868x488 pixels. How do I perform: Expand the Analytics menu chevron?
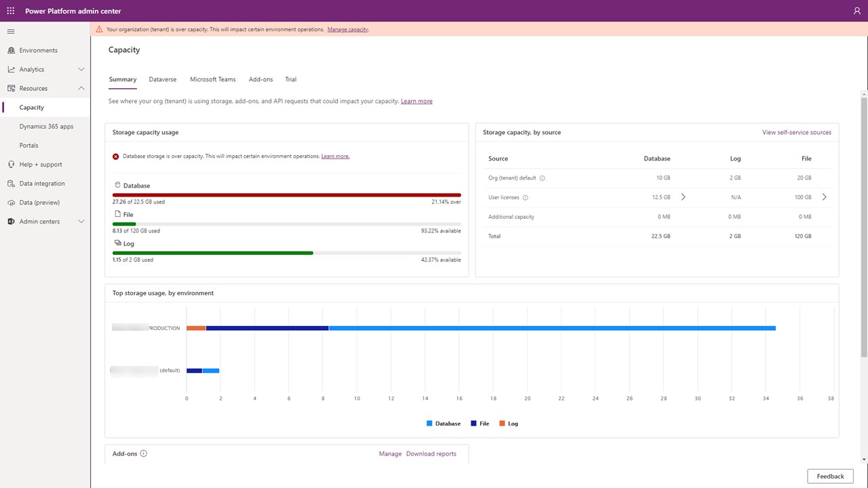pos(81,69)
